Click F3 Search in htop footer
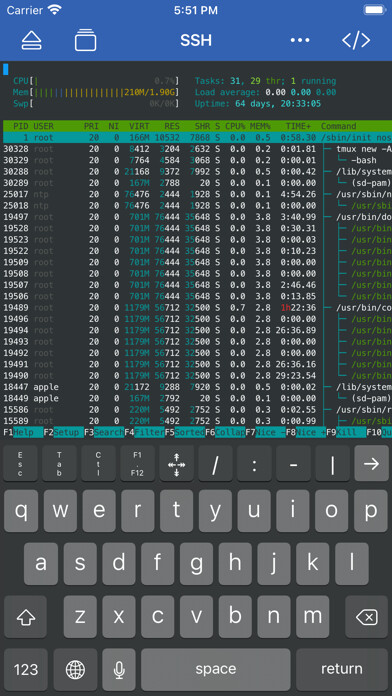This screenshot has width=392, height=696. pyautogui.click(x=104, y=432)
